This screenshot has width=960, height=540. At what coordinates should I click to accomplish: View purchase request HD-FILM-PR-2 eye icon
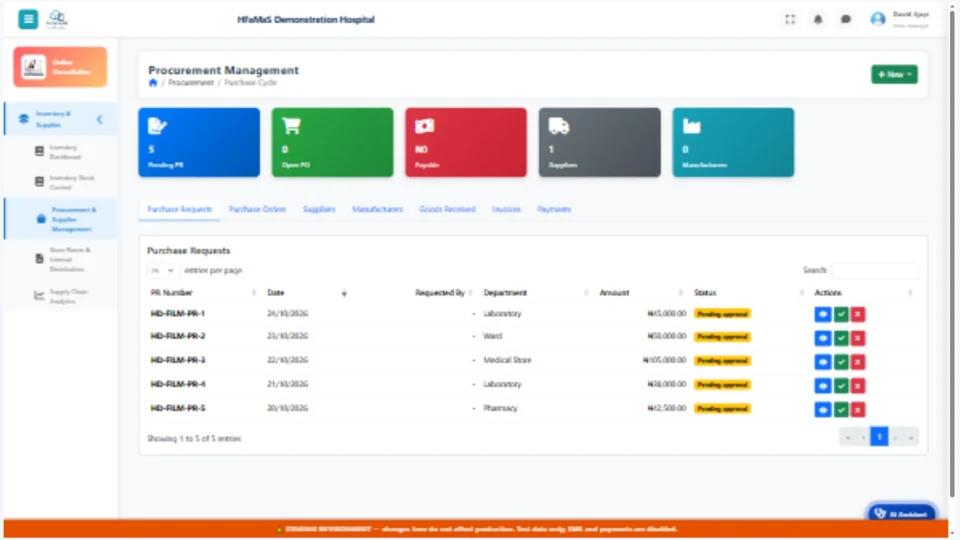click(822, 337)
